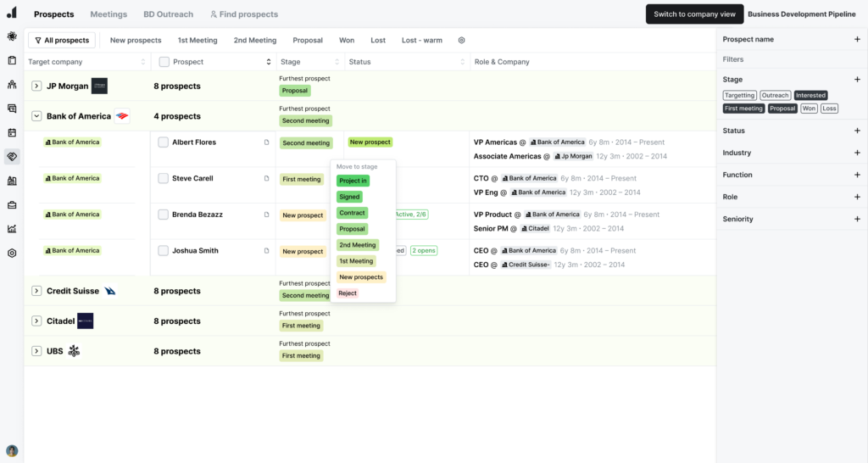Viewport: 868px width, 463px height.
Task: Open the Lost - warm view
Action: pyautogui.click(x=422, y=41)
